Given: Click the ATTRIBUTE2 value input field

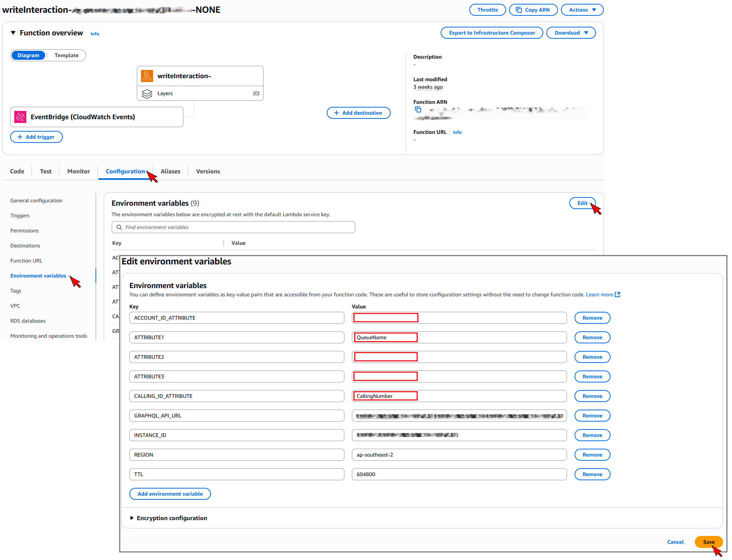Looking at the screenshot, I should coord(459,357).
